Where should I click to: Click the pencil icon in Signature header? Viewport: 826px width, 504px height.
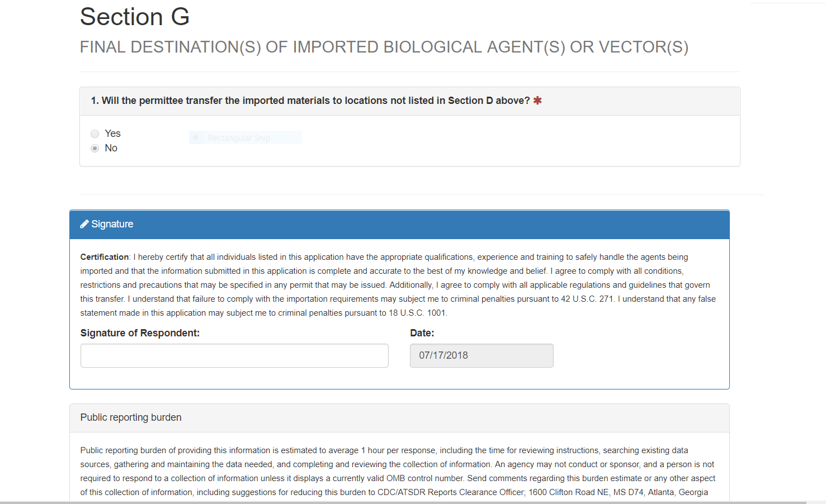click(84, 224)
